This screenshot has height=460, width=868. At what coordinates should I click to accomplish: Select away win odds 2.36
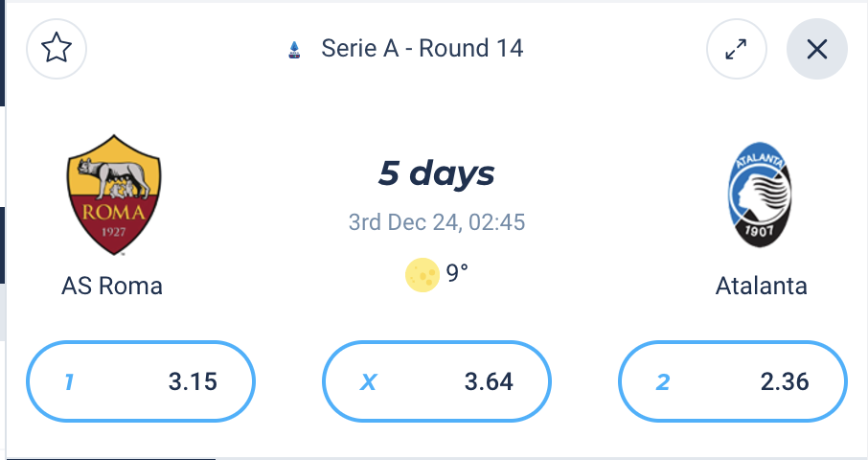pyautogui.click(x=733, y=381)
